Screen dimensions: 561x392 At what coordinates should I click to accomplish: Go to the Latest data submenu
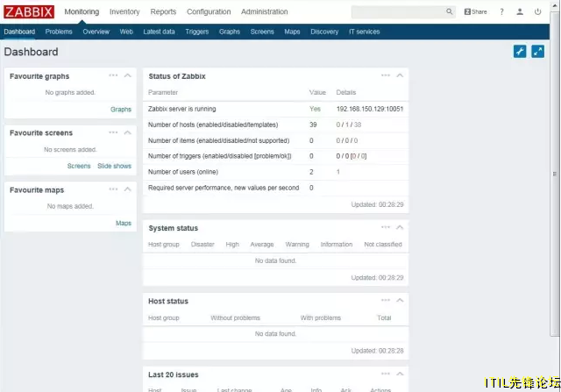(x=159, y=32)
